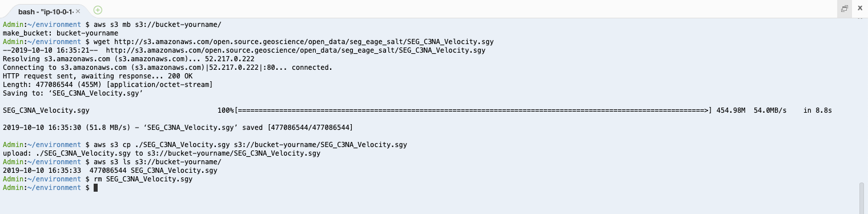Click the wget URL in the command line
Viewport: 868px width, 214px height.
pyautogui.click(x=304, y=42)
